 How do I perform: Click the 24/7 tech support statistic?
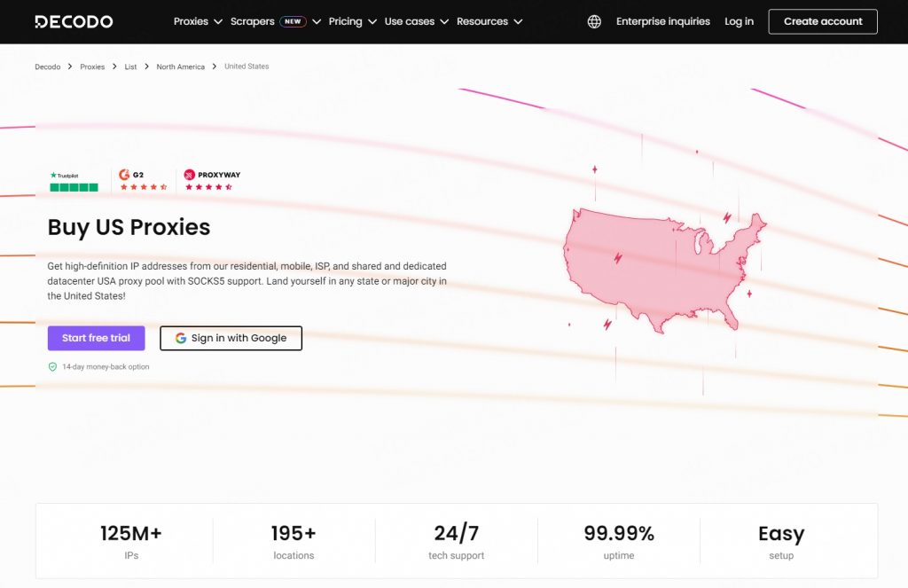pyautogui.click(x=457, y=541)
